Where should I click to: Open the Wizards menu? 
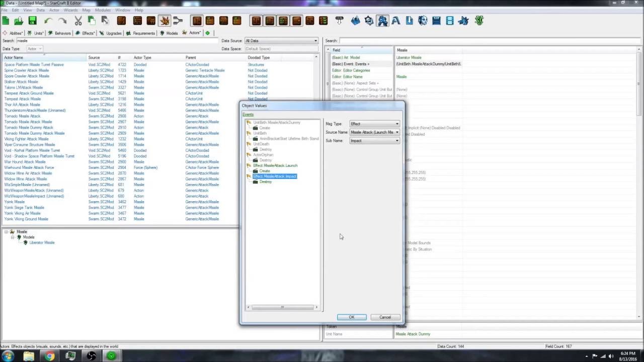pyautogui.click(x=70, y=10)
